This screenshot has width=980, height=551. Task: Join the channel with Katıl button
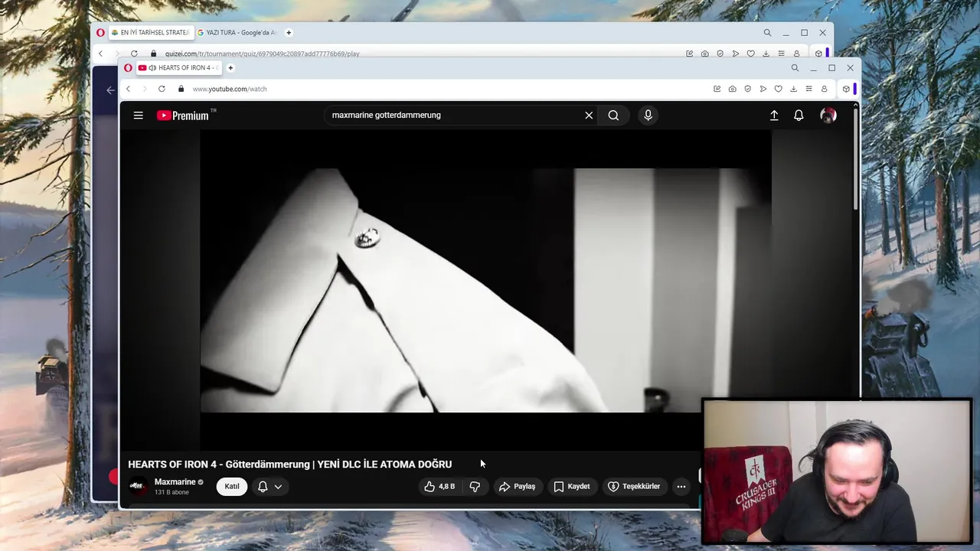pos(232,487)
